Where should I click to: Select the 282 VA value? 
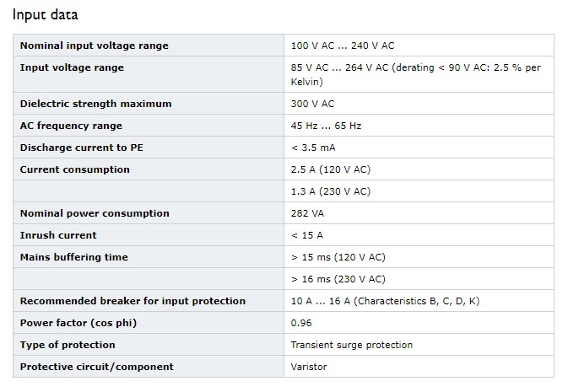(x=307, y=213)
